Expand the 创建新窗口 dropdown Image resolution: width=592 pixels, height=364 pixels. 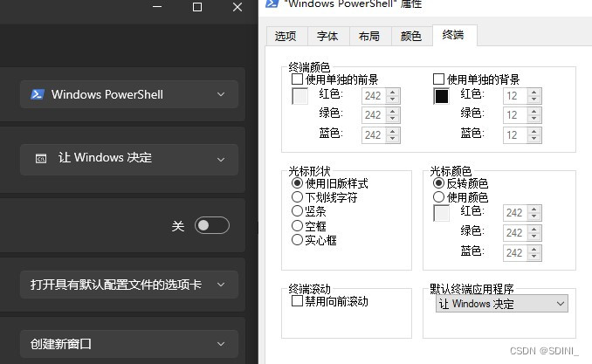[129, 344]
